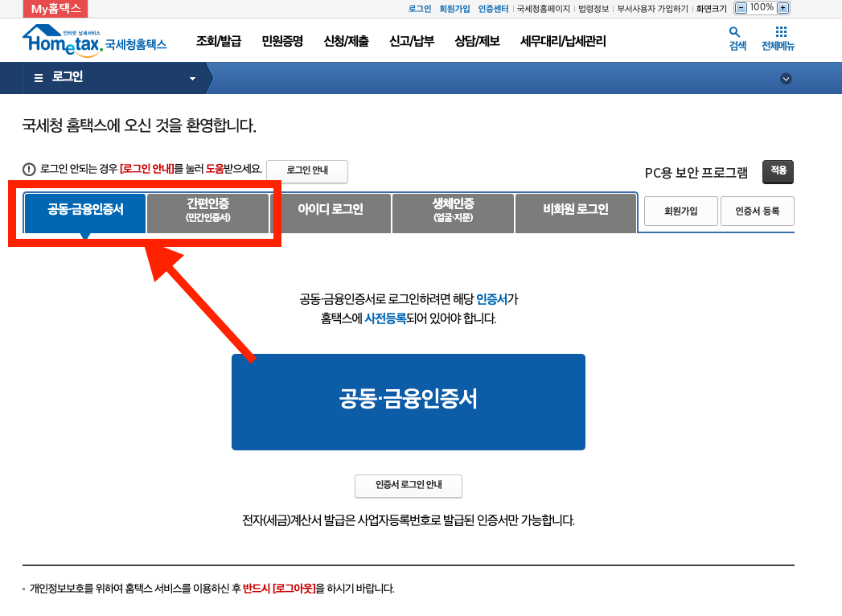842x616 pixels.
Task: Click the 인증서 등록 button
Action: click(757, 211)
